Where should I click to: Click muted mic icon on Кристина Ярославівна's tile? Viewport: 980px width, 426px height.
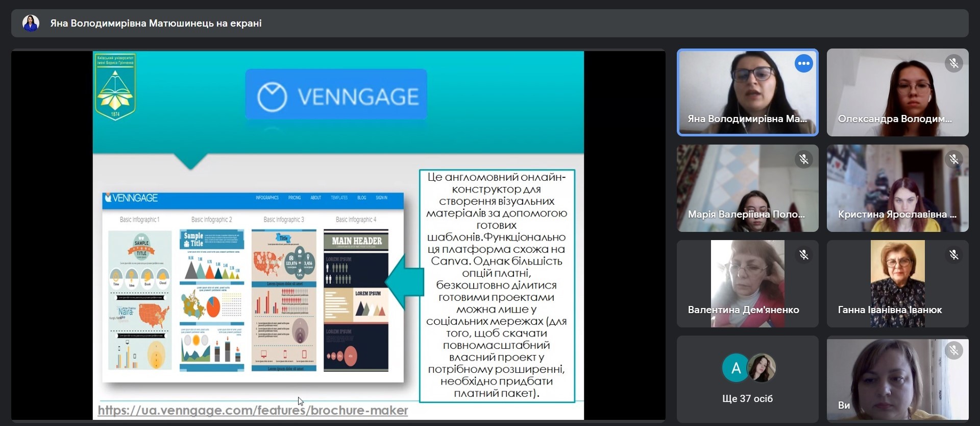click(953, 159)
